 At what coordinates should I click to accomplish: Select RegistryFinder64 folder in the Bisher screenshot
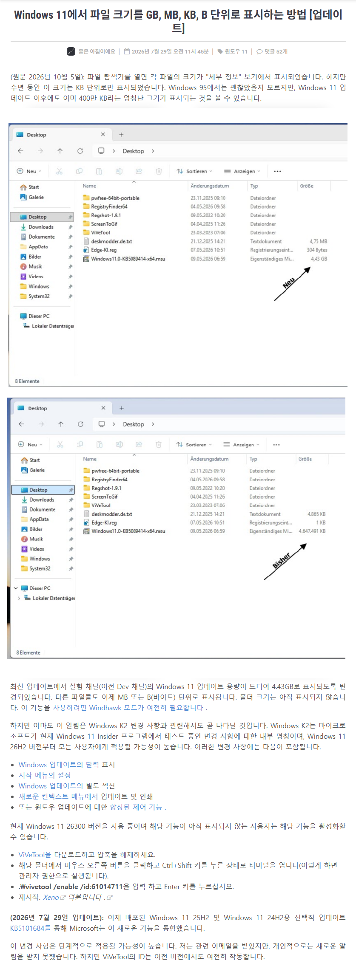tap(109, 479)
